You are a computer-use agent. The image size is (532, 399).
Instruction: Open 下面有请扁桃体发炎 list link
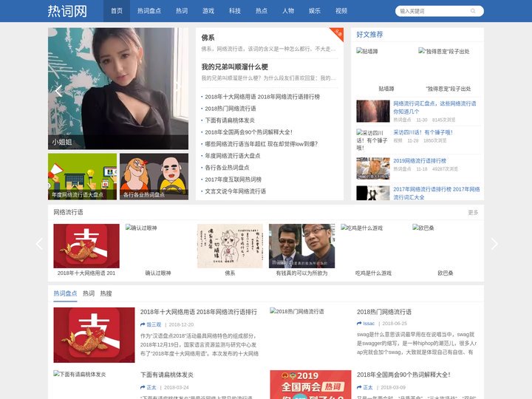tap(230, 120)
